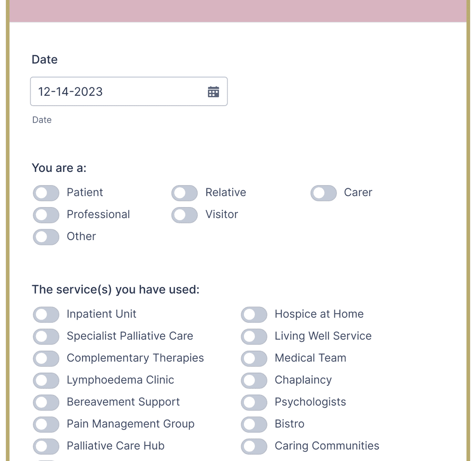Select the date input field
476x461 pixels.
click(x=114, y=91)
